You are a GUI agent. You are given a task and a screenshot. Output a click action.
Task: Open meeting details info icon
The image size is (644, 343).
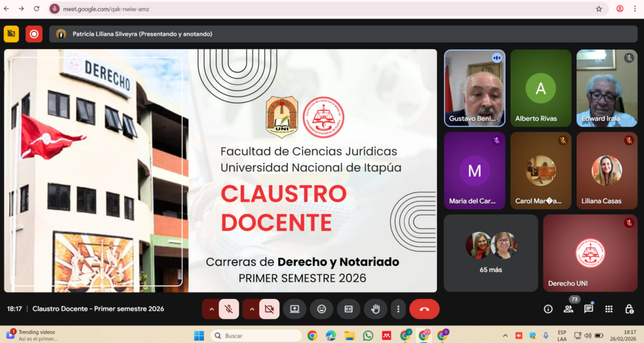coord(548,309)
